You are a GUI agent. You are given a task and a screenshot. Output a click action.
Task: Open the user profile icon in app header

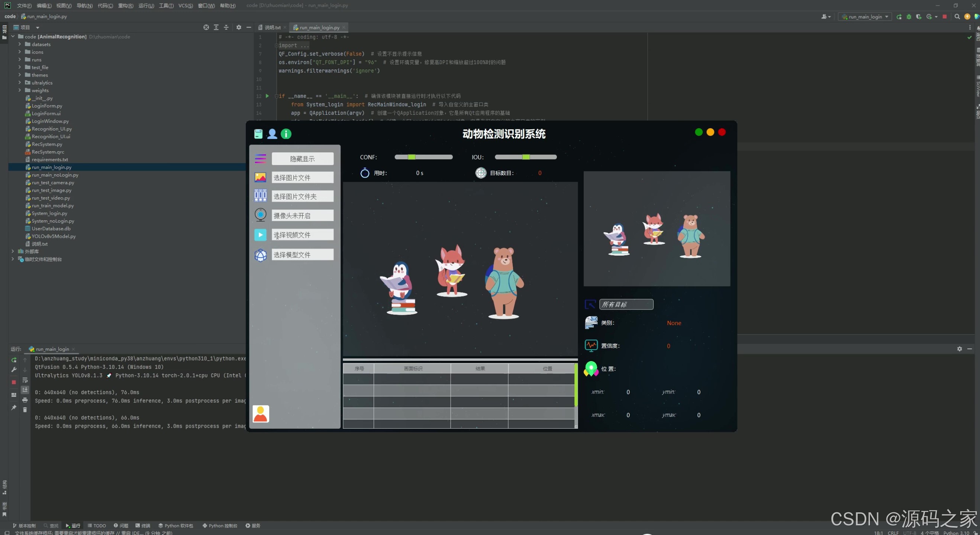pos(272,134)
